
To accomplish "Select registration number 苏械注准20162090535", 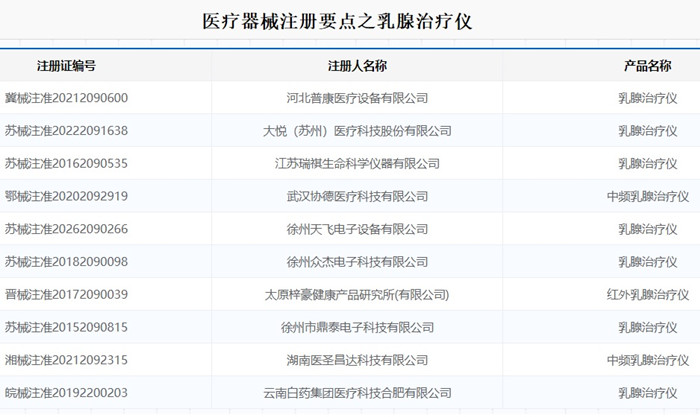I will [67, 163].
